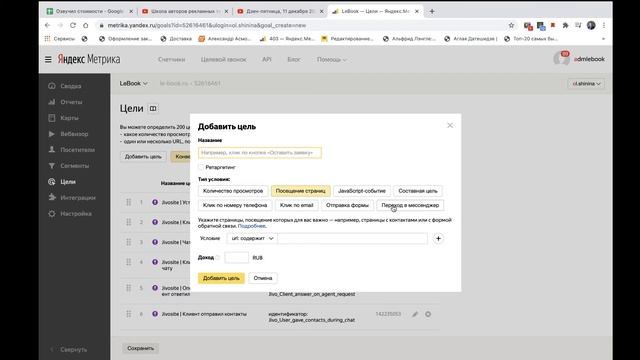Select the Клик по email condition type
This screenshot has width=640, height=360.
[296, 205]
